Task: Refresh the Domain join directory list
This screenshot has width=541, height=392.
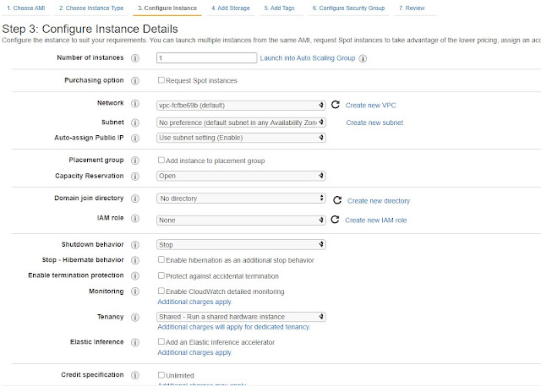Action: [x=337, y=200]
